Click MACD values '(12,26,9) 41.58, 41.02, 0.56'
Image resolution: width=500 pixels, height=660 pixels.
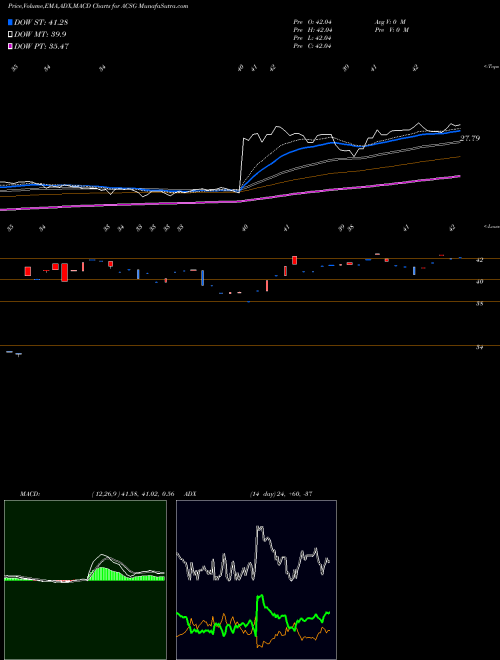point(133,494)
